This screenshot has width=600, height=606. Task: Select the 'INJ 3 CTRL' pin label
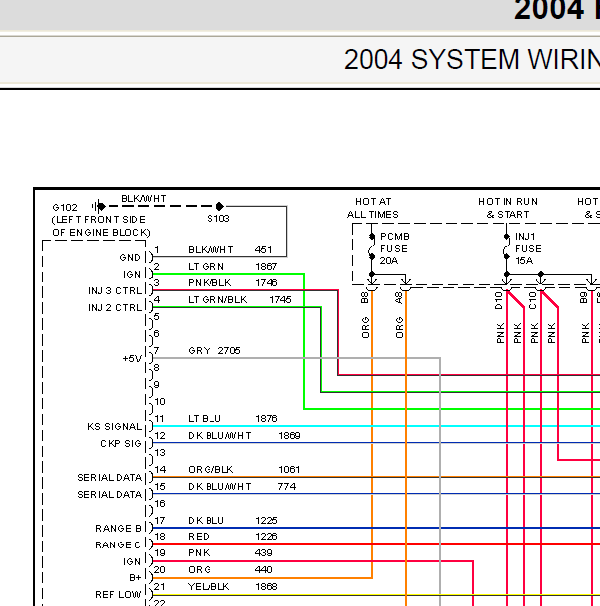click(x=115, y=291)
